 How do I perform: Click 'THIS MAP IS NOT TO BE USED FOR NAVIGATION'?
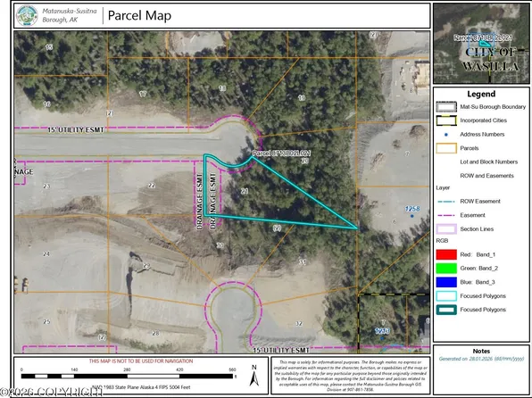pos(141,361)
